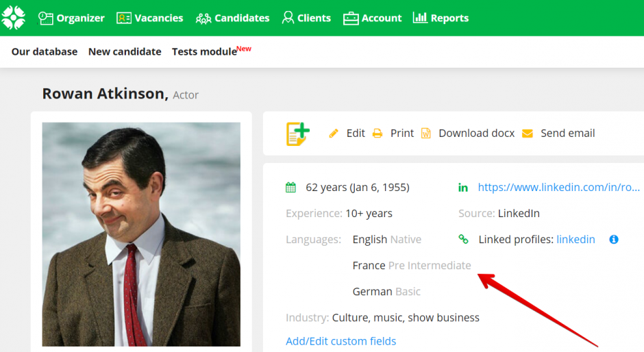This screenshot has height=352, width=644.
Task: Open the Organizer menu
Action: point(72,18)
